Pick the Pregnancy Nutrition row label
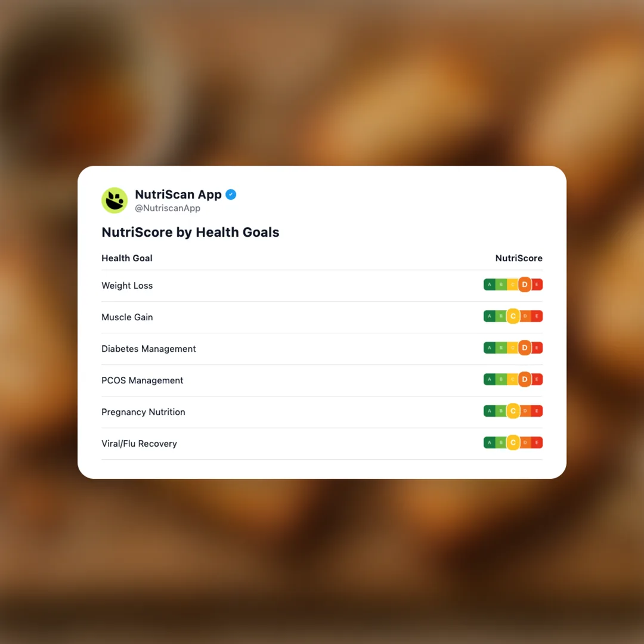This screenshot has height=644, width=644. (x=143, y=412)
